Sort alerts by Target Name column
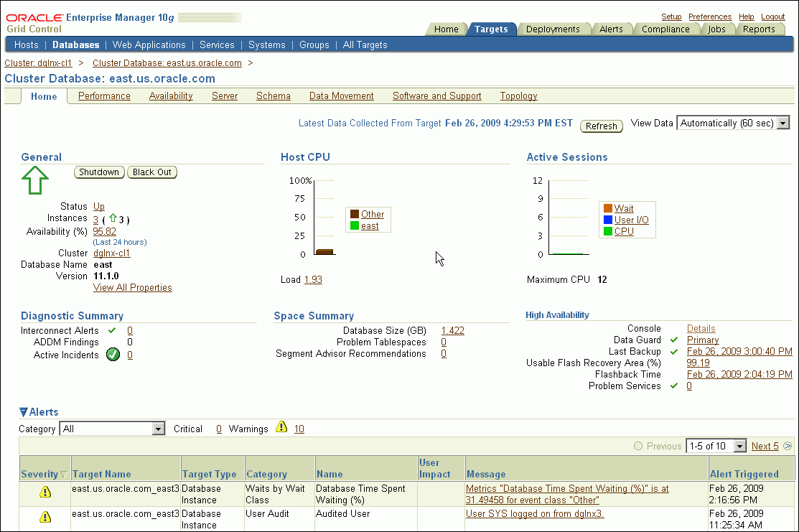Image resolution: width=799 pixels, height=532 pixels. point(101,474)
